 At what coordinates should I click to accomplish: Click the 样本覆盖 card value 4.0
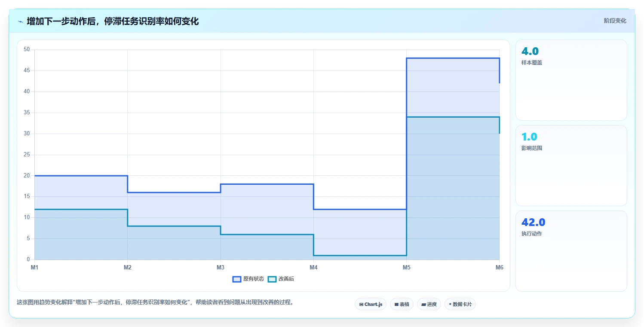(530, 52)
